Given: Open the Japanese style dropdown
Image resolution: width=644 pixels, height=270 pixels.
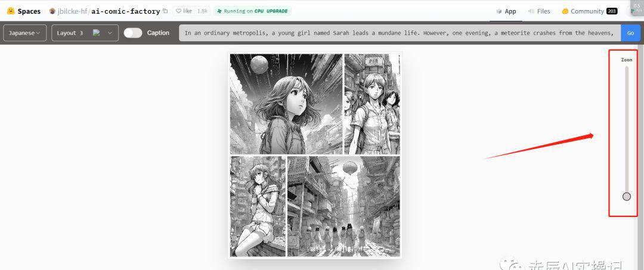Looking at the screenshot, I should point(25,33).
